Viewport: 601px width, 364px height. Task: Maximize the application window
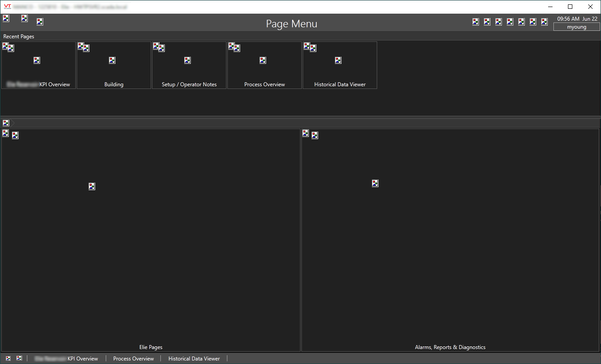(570, 7)
